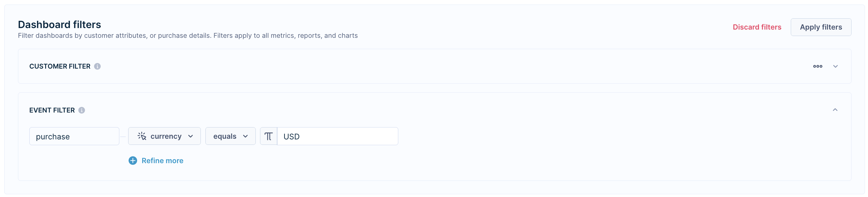This screenshot has width=868, height=197.
Task: Click the Dashboard filters heading
Action: point(59,25)
